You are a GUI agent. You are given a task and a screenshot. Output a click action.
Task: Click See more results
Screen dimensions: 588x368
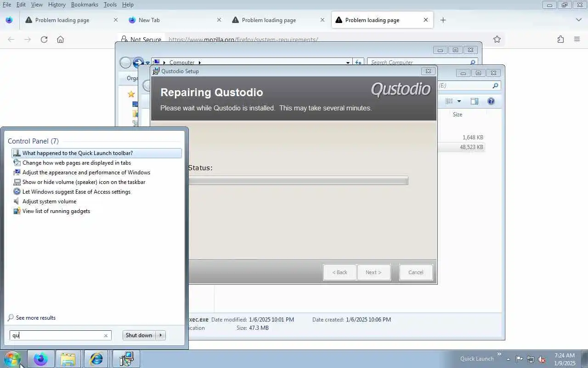pyautogui.click(x=36, y=318)
